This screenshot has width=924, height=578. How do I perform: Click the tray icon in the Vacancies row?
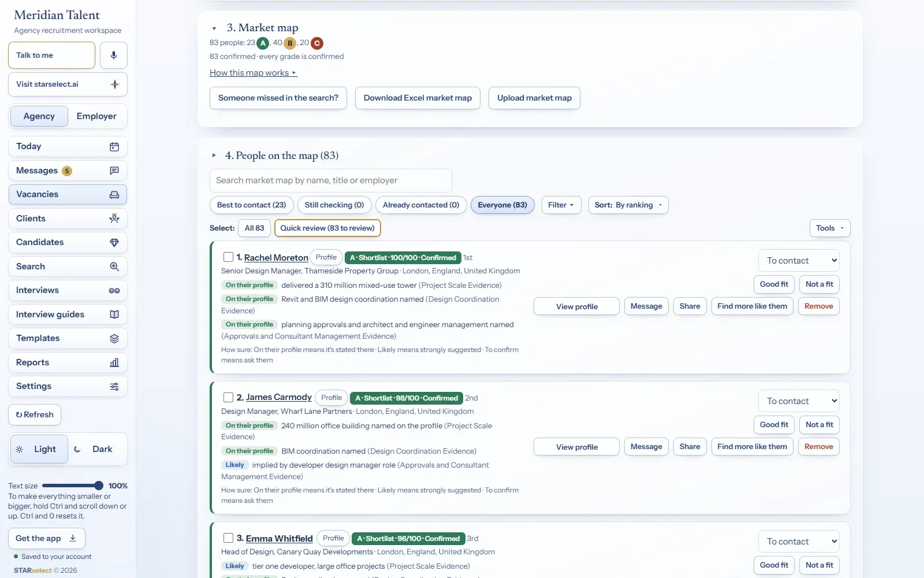coord(114,195)
